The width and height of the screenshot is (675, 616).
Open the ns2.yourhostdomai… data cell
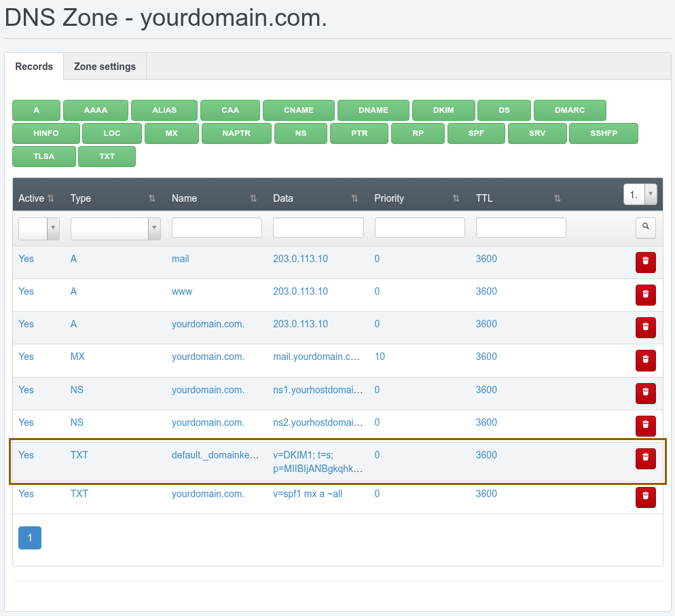(x=318, y=422)
